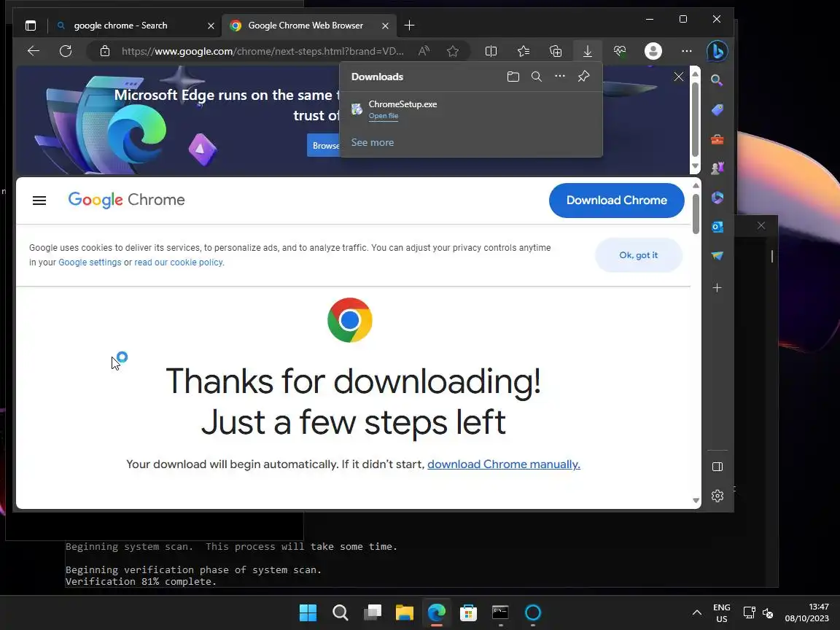Open the Cortana circle taskbar icon

[532, 612]
